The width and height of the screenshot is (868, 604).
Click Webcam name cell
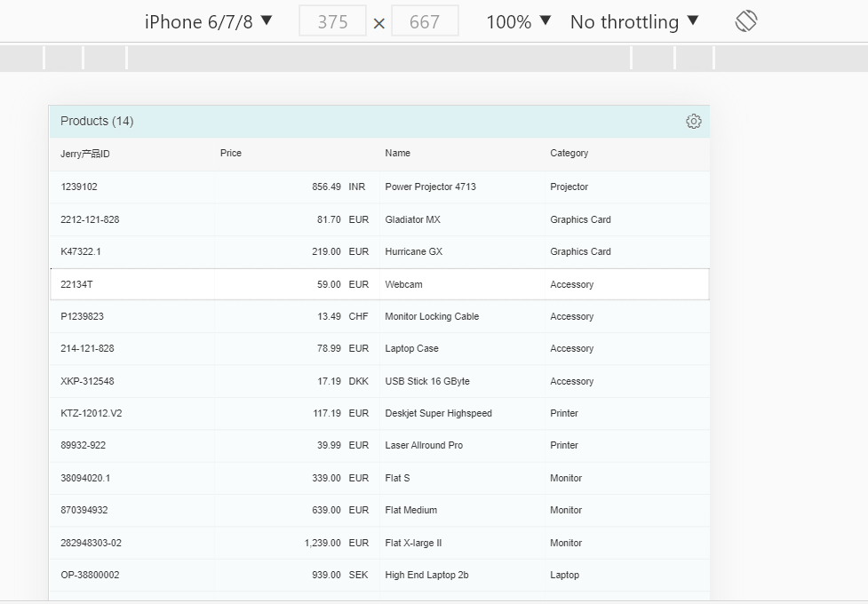pos(403,284)
